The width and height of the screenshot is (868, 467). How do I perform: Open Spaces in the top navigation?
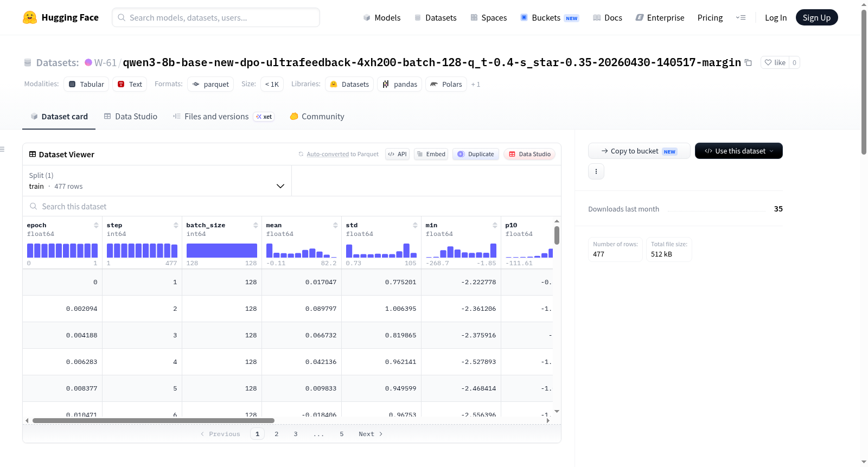click(x=489, y=17)
